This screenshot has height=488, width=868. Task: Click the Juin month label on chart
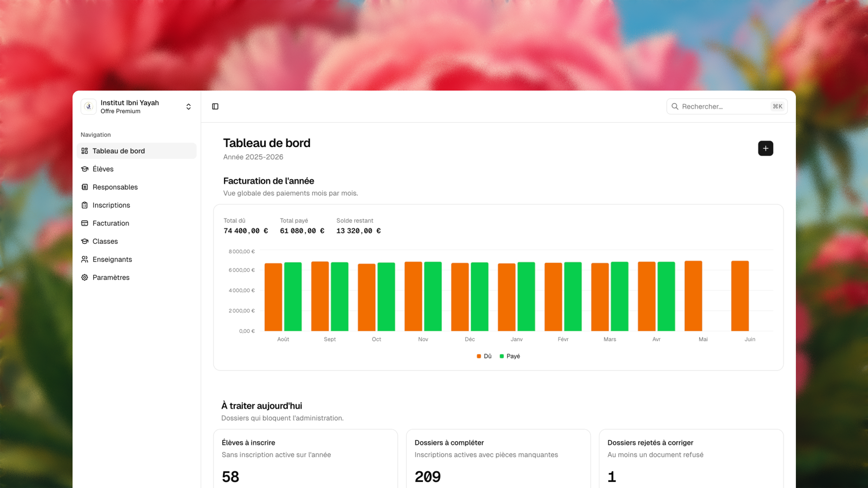coord(750,340)
